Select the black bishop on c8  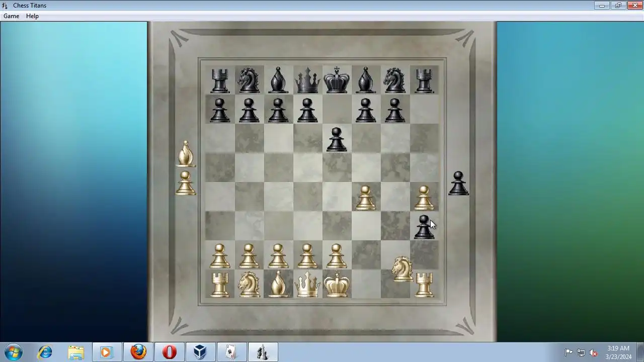point(278,80)
